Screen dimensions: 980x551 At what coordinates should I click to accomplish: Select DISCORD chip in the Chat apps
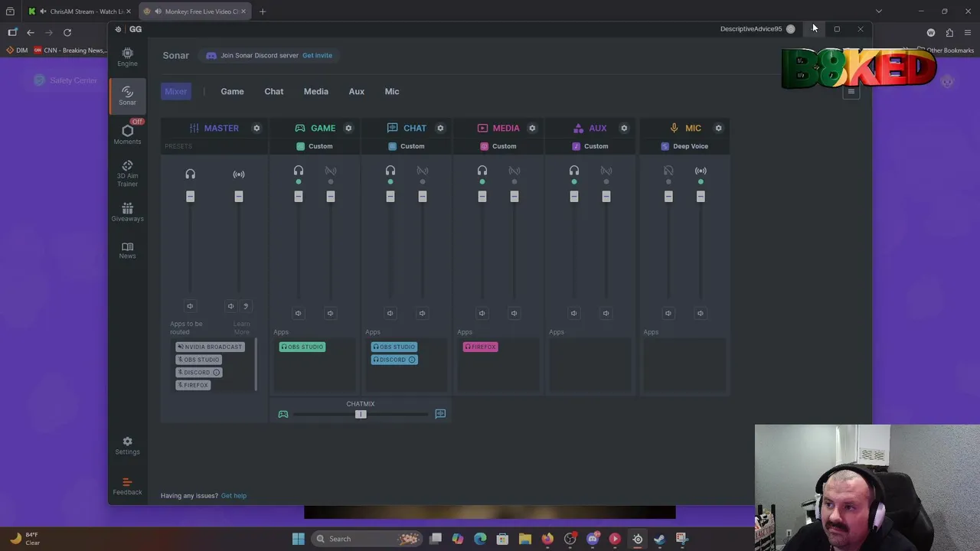pos(394,360)
